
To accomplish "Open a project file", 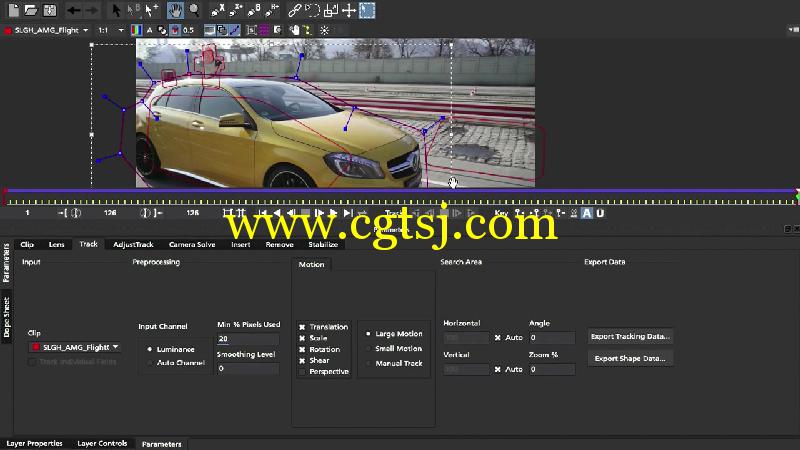I will pos(31,10).
